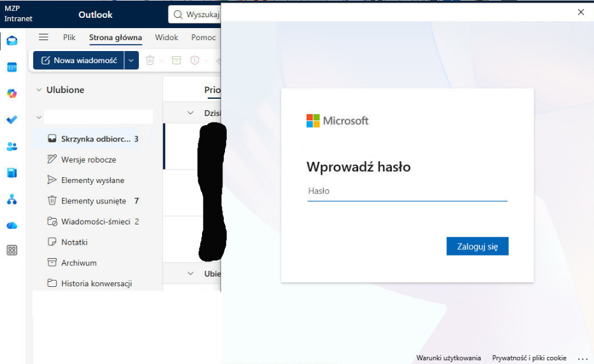Open the Calendar icon in Outlook sidebar
The height and width of the screenshot is (364, 594).
11,68
